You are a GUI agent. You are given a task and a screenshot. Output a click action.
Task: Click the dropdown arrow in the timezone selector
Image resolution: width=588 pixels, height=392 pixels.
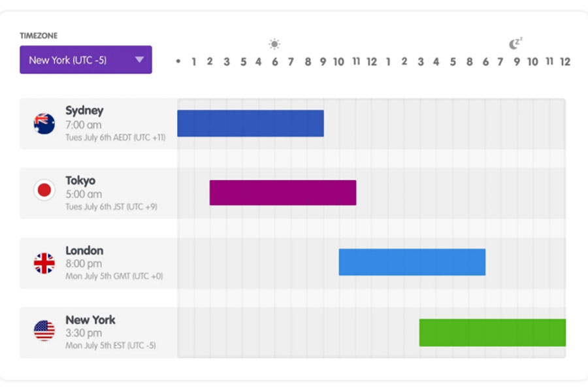click(140, 59)
